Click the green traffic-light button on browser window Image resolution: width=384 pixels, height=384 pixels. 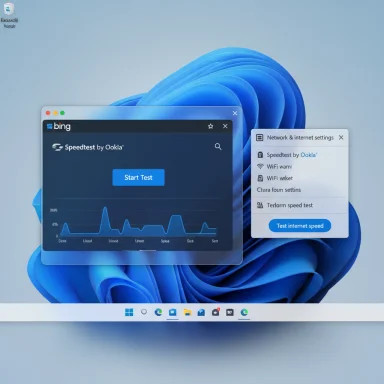pyautogui.click(x=62, y=113)
